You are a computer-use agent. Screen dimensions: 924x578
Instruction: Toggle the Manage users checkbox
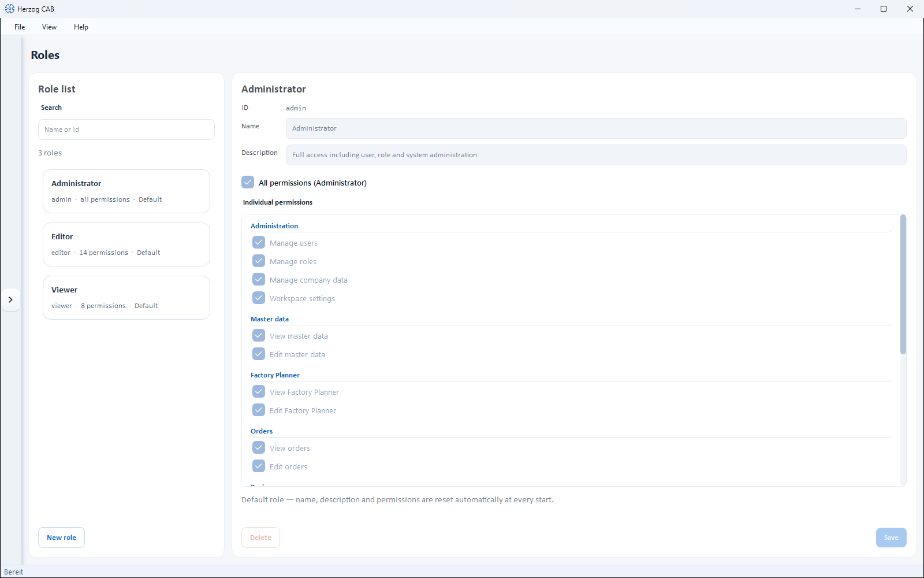259,243
